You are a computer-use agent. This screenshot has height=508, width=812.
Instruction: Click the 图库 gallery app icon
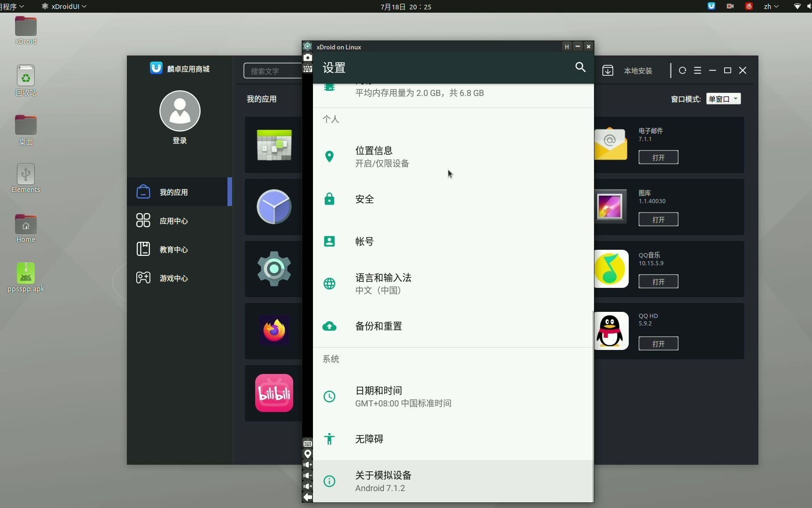(610, 206)
